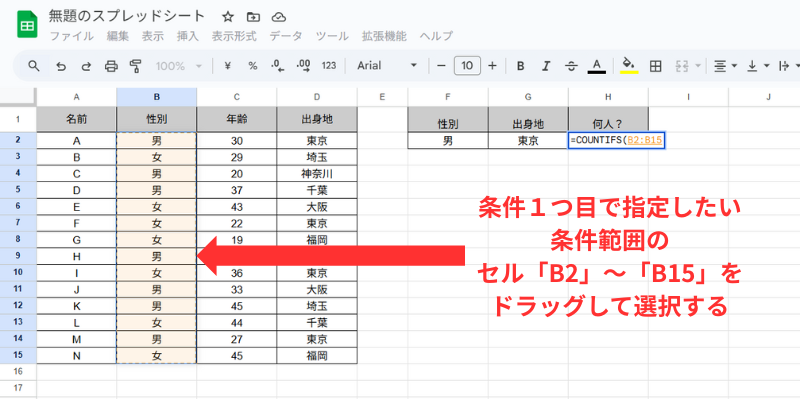This screenshot has height=399, width=800.
Task: Decrease font size with minus button
Action: pos(442,66)
